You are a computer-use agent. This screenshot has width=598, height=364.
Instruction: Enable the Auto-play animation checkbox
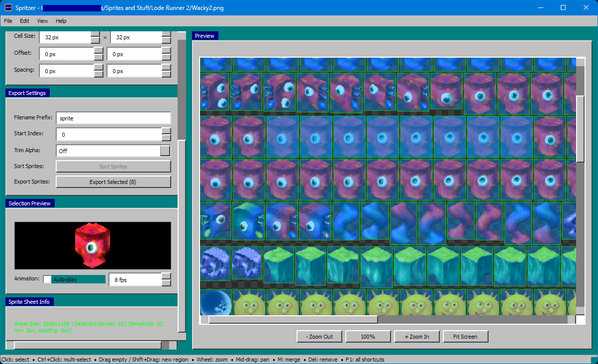tap(47, 279)
